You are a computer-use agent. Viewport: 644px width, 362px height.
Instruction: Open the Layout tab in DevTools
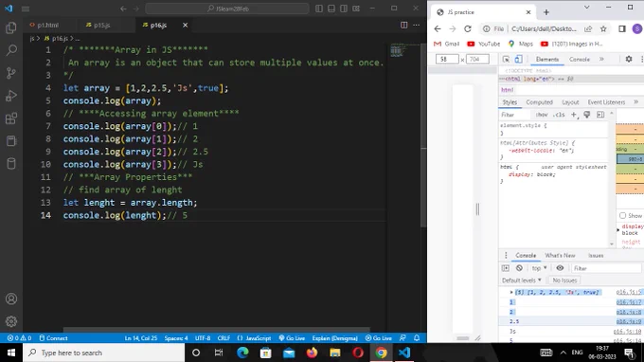(570, 102)
